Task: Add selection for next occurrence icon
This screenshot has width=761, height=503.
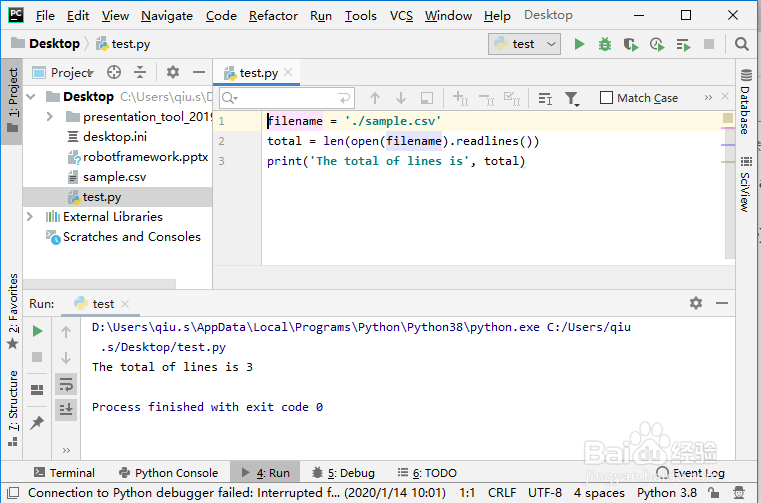Action: [x=460, y=98]
